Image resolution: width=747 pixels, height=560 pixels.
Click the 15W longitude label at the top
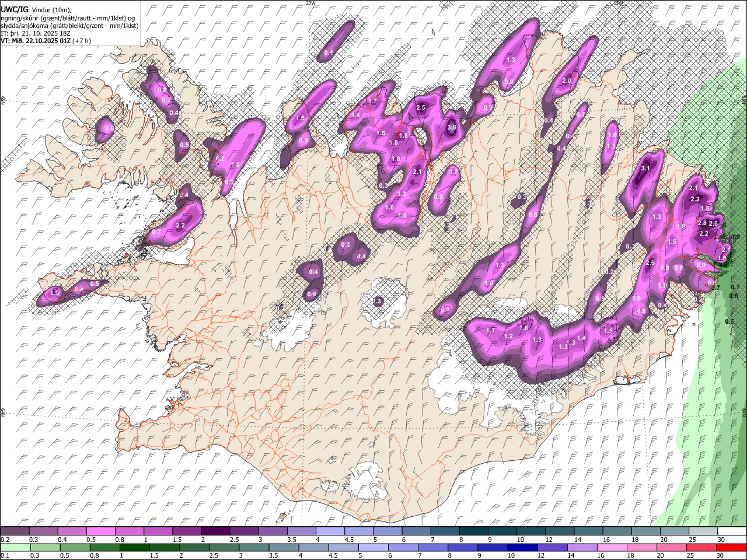pos(619,3)
